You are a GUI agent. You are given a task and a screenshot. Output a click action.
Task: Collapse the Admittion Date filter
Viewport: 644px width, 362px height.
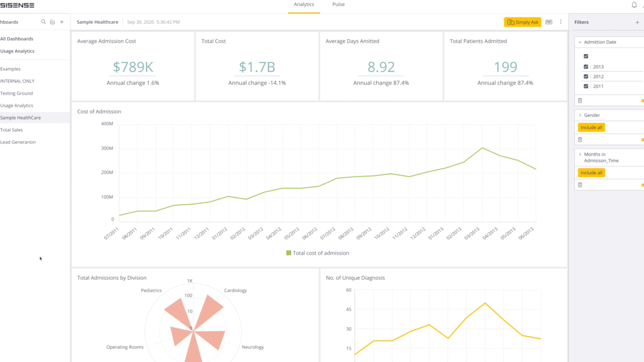[580, 42]
